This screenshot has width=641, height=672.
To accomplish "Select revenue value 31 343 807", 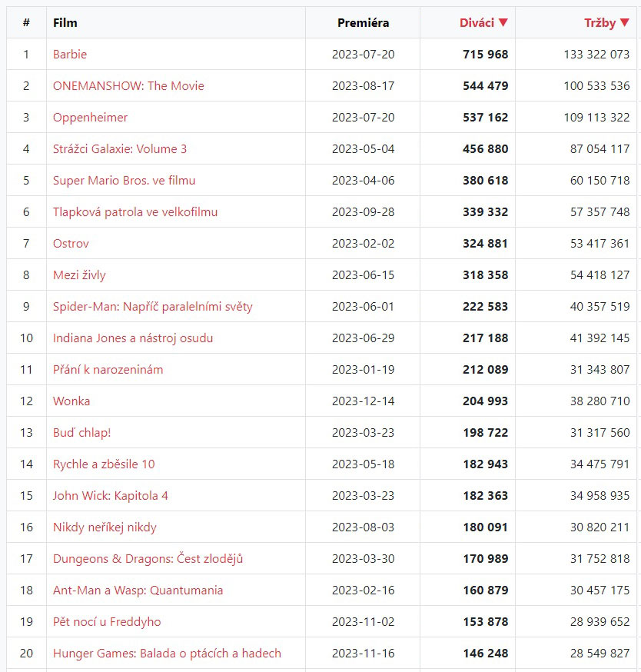I will pyautogui.click(x=599, y=369).
